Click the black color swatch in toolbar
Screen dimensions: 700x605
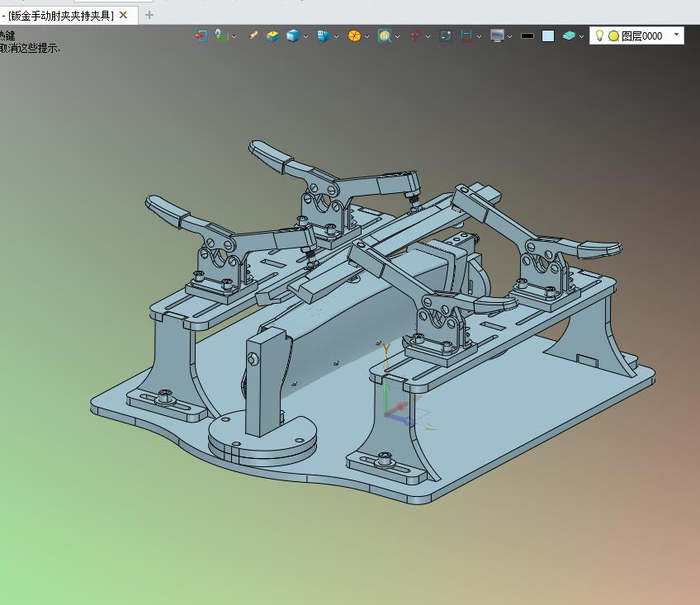click(527, 36)
